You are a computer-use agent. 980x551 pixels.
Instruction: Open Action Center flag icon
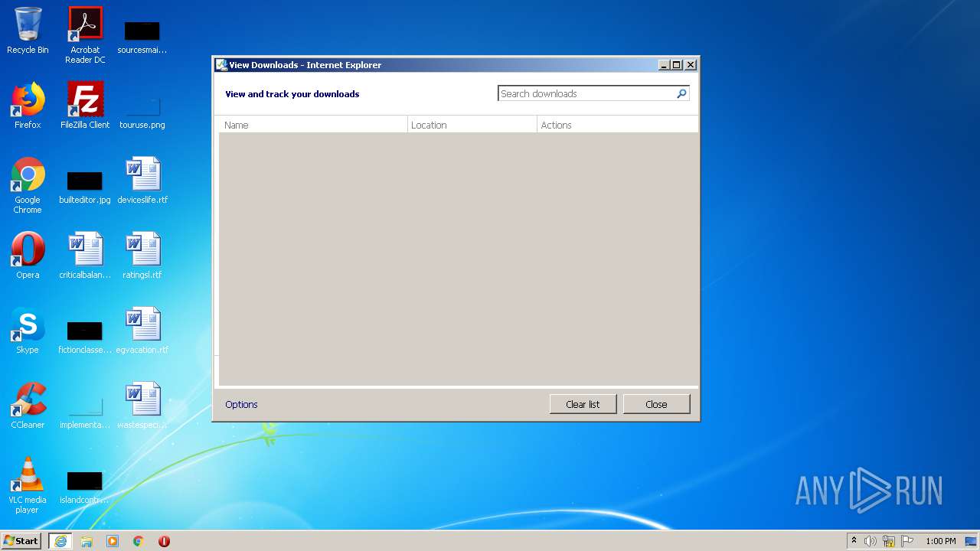(907, 541)
